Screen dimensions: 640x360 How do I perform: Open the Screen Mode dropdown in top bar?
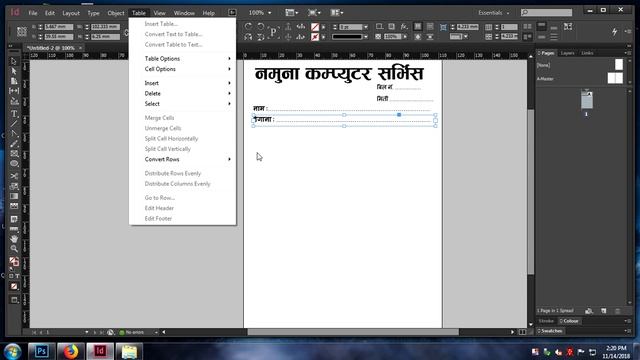click(314, 13)
